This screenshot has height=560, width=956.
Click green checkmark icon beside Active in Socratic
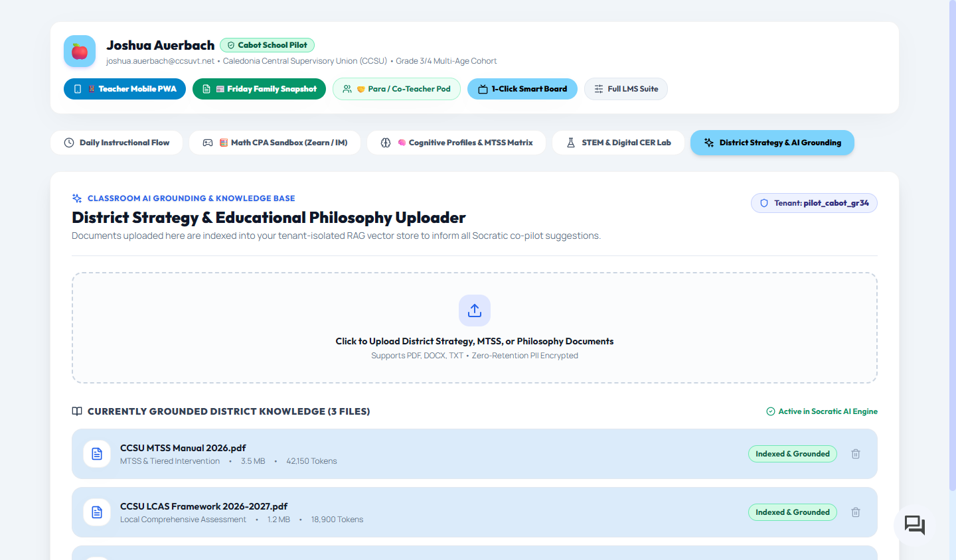point(771,411)
